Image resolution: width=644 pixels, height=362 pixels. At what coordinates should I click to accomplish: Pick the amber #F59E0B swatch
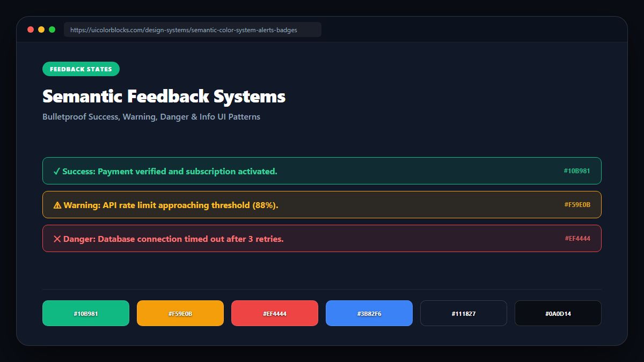click(180, 313)
